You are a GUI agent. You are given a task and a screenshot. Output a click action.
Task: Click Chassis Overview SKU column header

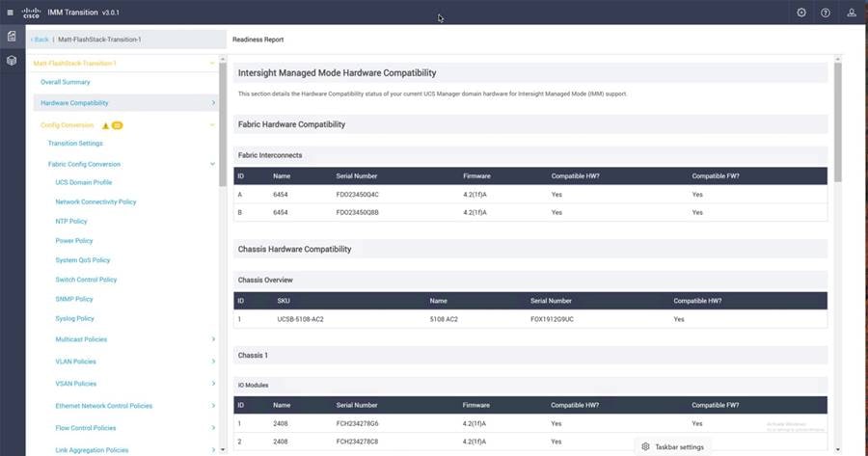click(284, 301)
